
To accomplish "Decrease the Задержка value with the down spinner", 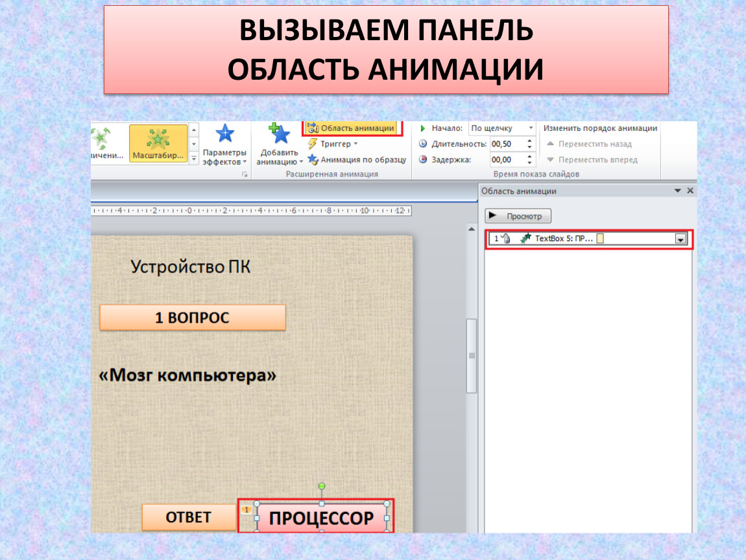I will tap(529, 163).
